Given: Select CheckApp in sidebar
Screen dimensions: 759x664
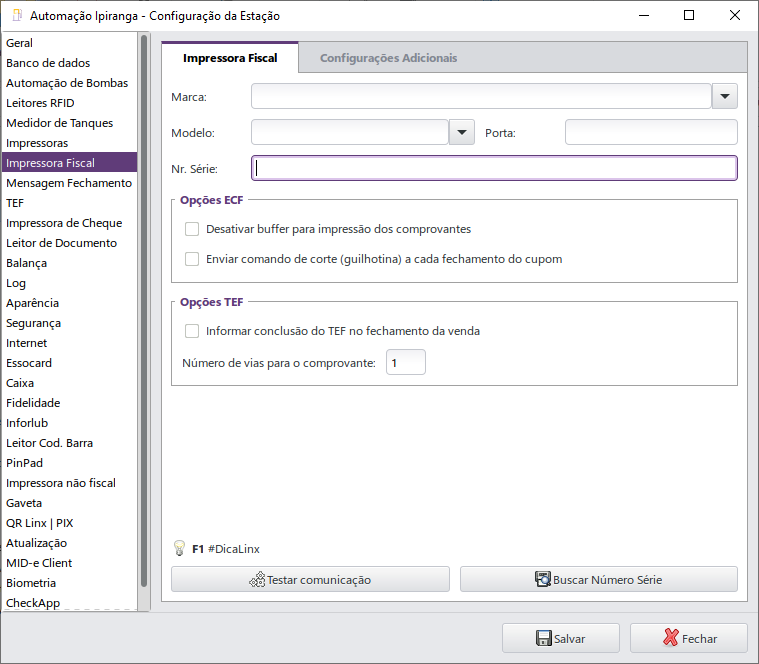Looking at the screenshot, I should (69, 603).
